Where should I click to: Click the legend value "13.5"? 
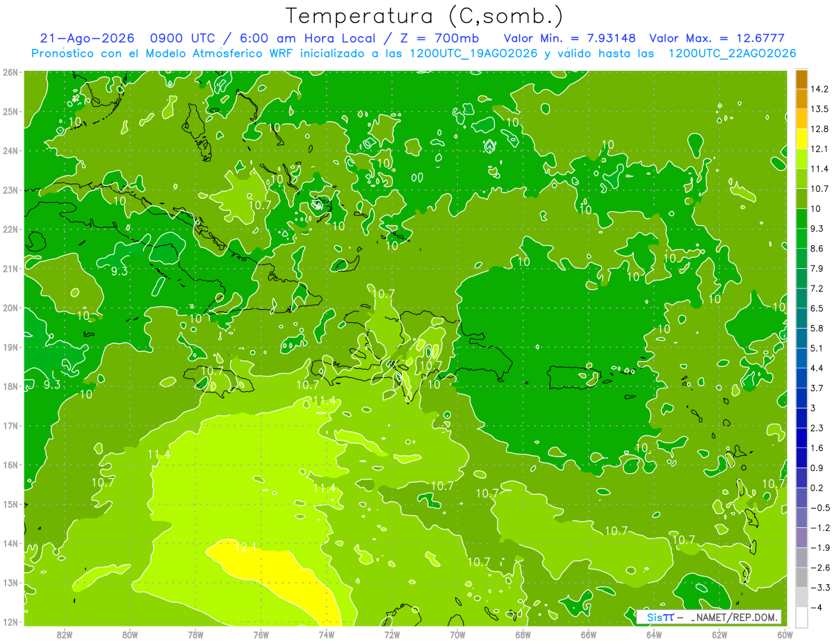tap(819, 109)
